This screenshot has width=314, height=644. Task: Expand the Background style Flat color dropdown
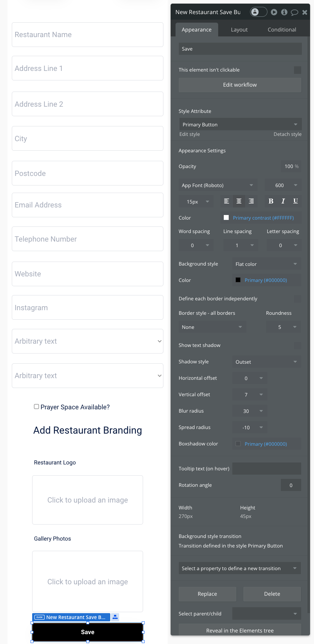click(x=266, y=264)
